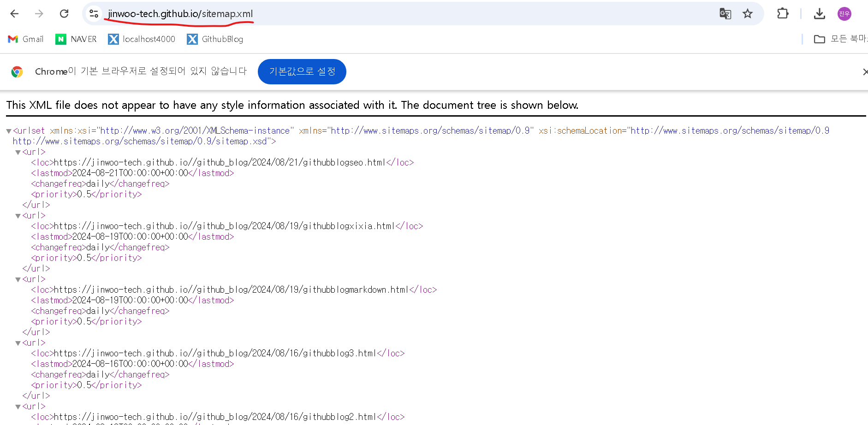This screenshot has height=425, width=868.
Task: Open site information icon in address bar
Action: point(94,14)
